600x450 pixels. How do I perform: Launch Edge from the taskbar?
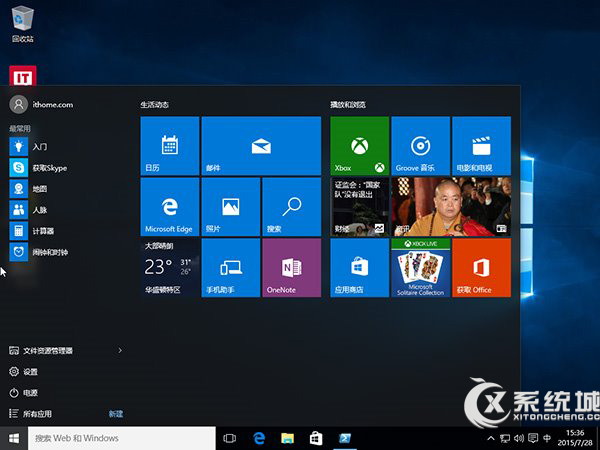259,438
